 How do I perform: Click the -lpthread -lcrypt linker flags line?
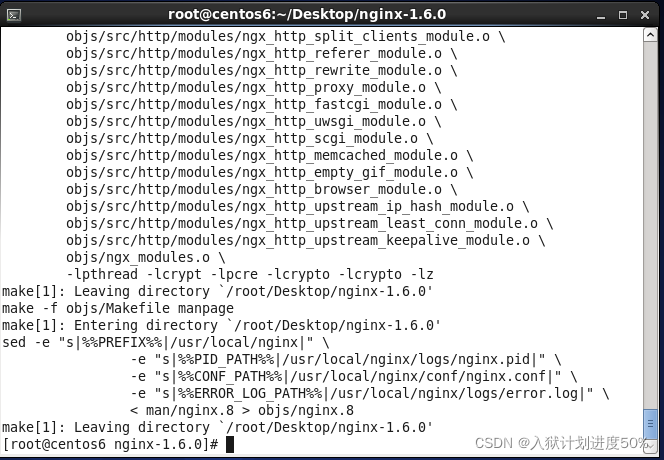pyautogui.click(x=249, y=274)
